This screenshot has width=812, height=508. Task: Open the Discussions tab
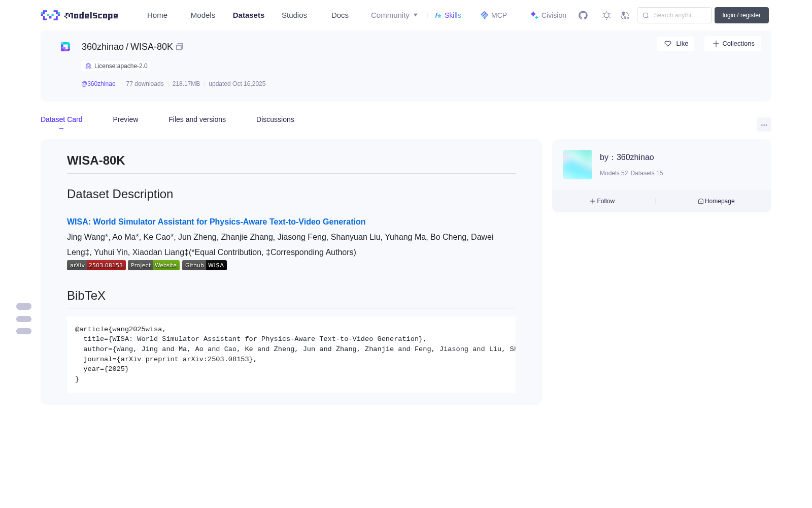point(275,119)
